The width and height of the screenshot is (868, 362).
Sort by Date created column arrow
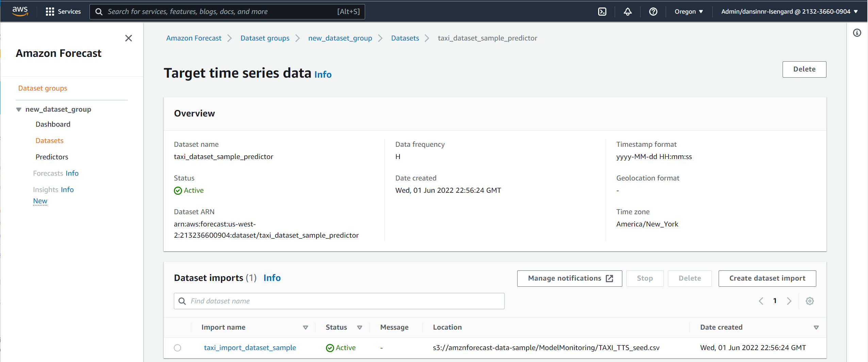(x=816, y=328)
